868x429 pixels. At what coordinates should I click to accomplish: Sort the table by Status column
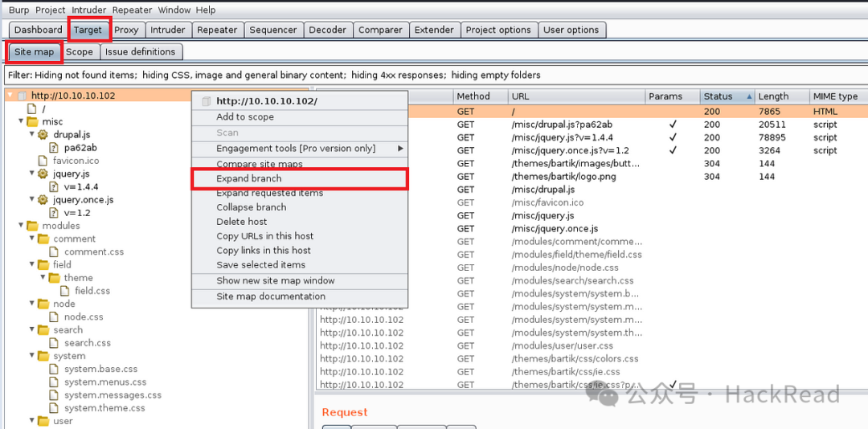pos(727,96)
